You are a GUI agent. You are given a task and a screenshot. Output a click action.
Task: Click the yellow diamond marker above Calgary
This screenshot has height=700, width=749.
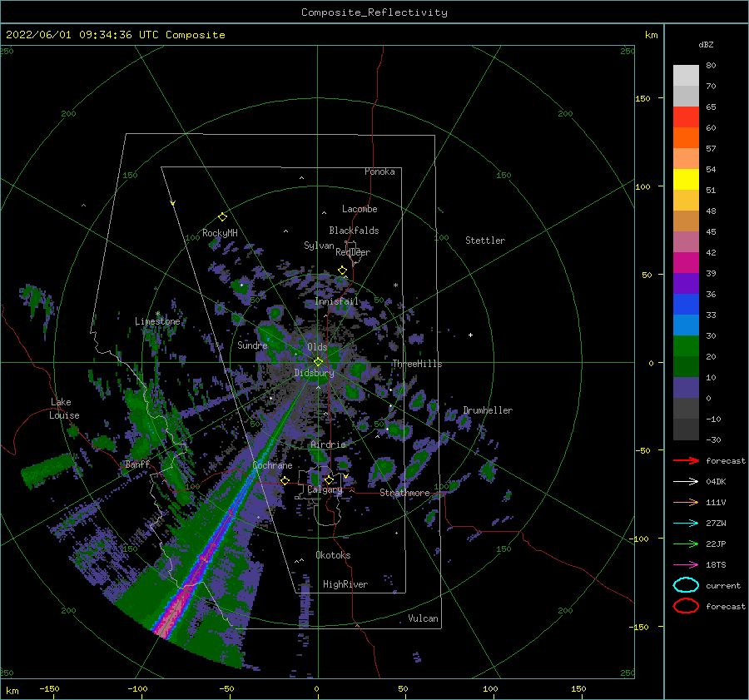pos(329,479)
